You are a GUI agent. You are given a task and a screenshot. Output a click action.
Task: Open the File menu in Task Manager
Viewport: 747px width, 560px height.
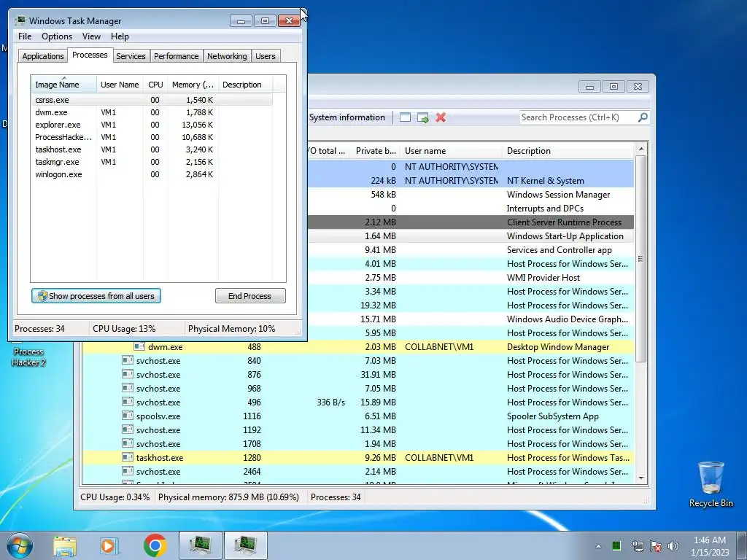point(25,36)
